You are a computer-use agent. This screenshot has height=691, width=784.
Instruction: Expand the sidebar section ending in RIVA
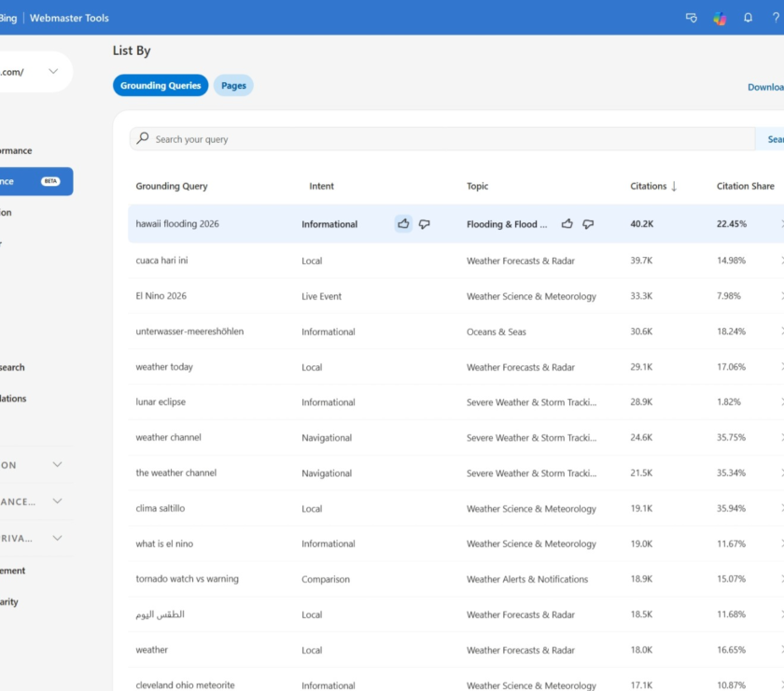[x=58, y=539]
